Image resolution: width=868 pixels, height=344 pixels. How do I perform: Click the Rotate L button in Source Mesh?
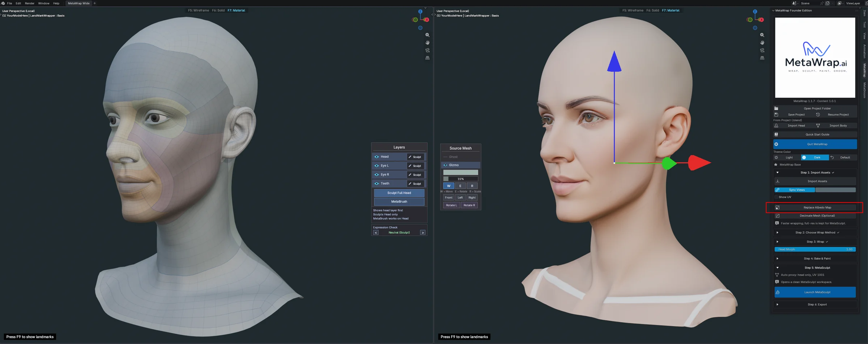pyautogui.click(x=451, y=205)
